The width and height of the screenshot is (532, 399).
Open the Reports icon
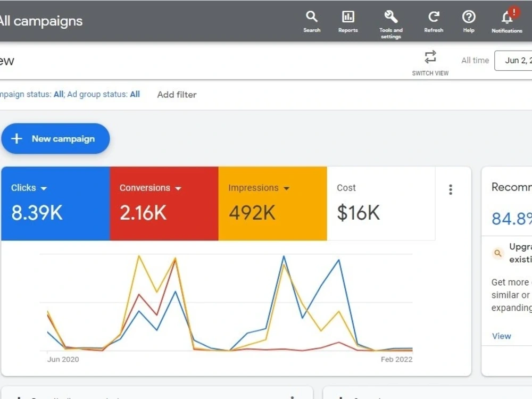coord(348,21)
